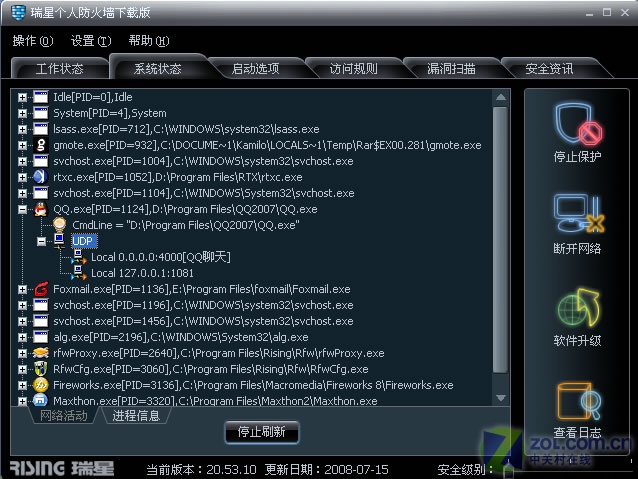Image resolution: width=638 pixels, height=479 pixels.
Task: Click the Fireworks.exe process icon
Action: point(41,385)
